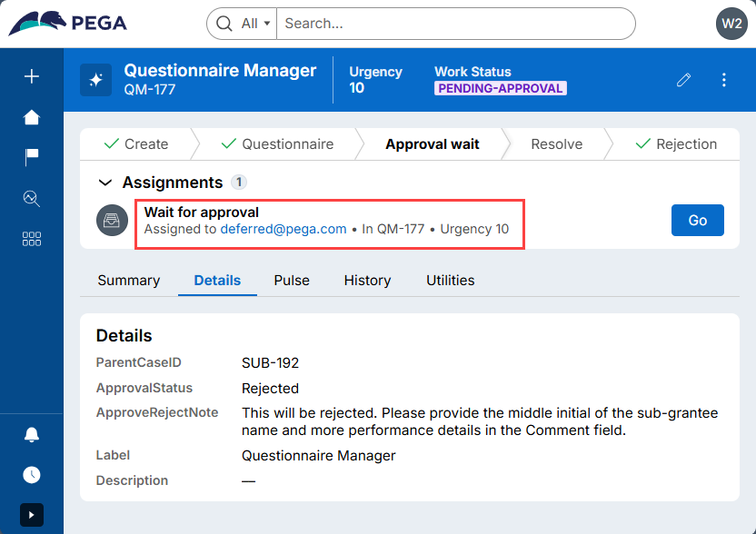This screenshot has width=756, height=534.
Task: Open the three-dot actions menu in header
Action: (724, 80)
